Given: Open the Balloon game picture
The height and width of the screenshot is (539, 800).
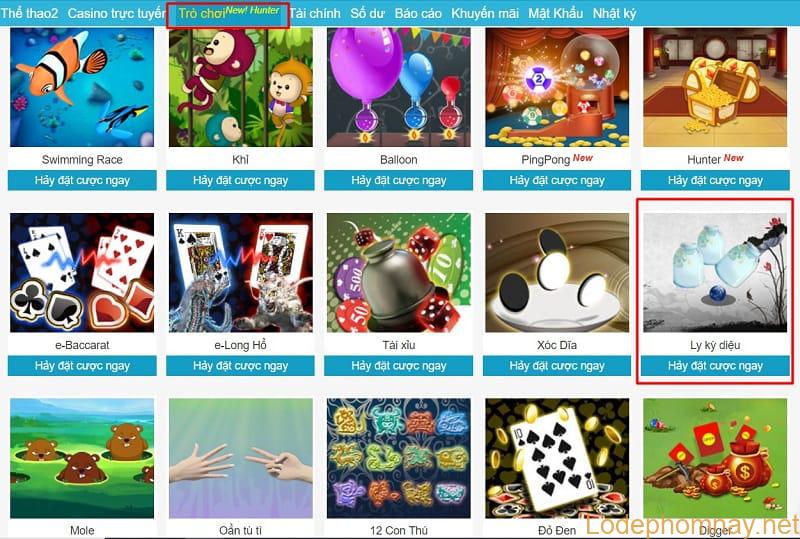Looking at the screenshot, I should pyautogui.click(x=398, y=87).
